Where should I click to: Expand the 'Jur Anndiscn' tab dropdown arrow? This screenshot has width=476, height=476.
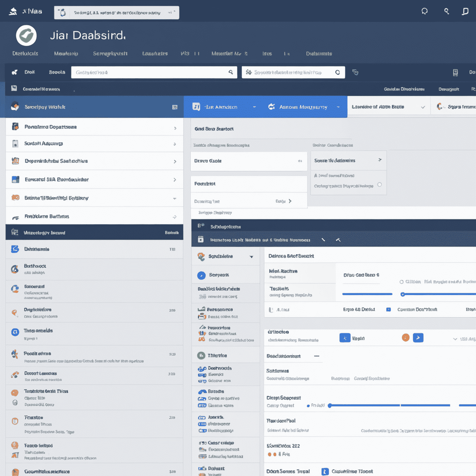[x=254, y=107]
